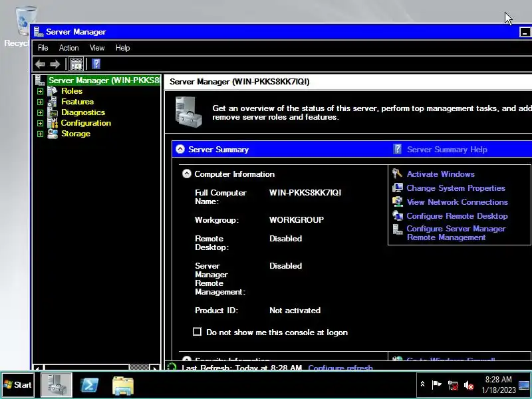Select Features in the tree
The image size is (532, 399).
(77, 102)
